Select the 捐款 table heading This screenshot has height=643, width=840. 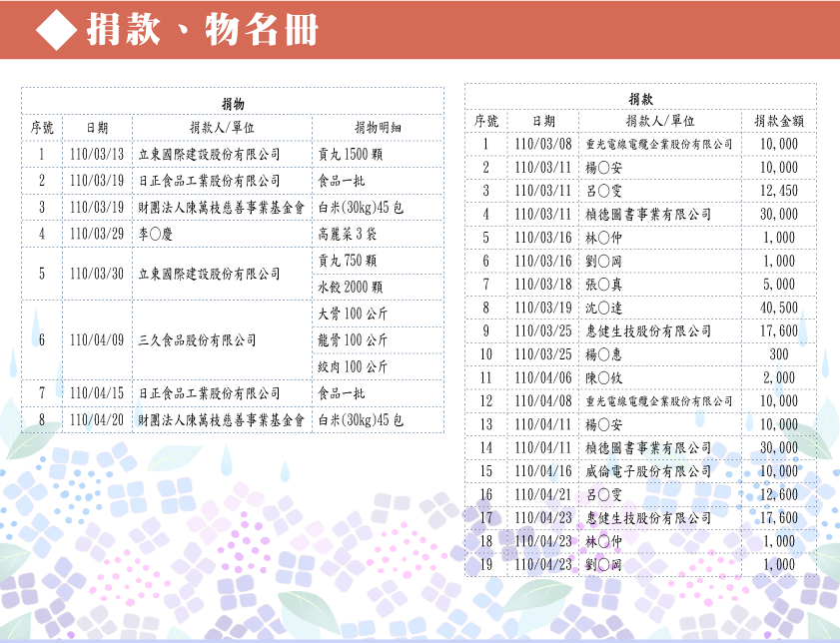click(x=640, y=99)
